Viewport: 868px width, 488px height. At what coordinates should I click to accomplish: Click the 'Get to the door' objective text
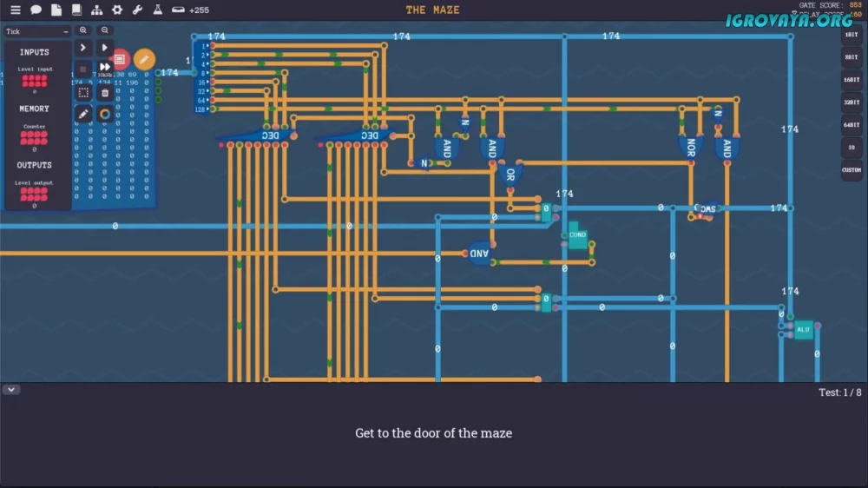pos(433,432)
